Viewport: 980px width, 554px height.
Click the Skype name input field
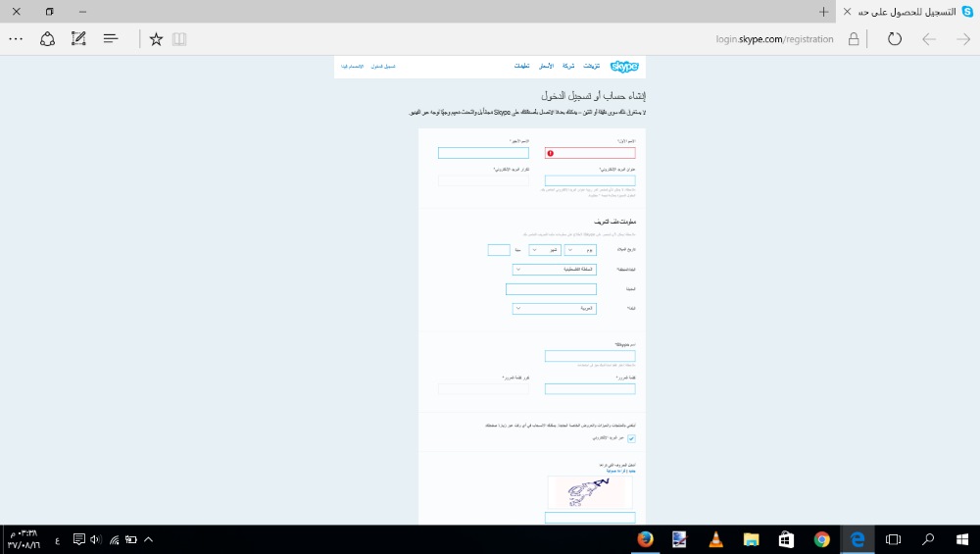590,356
